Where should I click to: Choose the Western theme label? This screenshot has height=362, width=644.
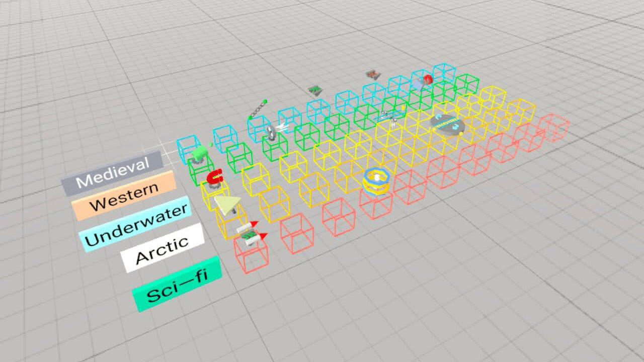point(124,196)
